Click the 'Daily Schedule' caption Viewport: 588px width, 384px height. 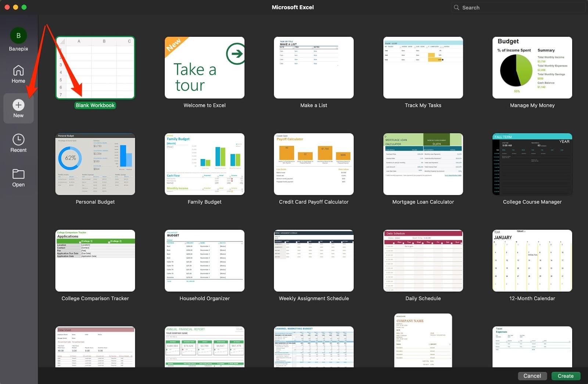[423, 299]
